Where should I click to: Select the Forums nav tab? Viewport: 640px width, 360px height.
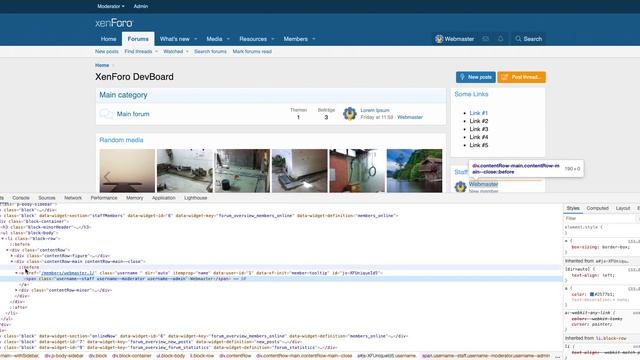pos(138,39)
